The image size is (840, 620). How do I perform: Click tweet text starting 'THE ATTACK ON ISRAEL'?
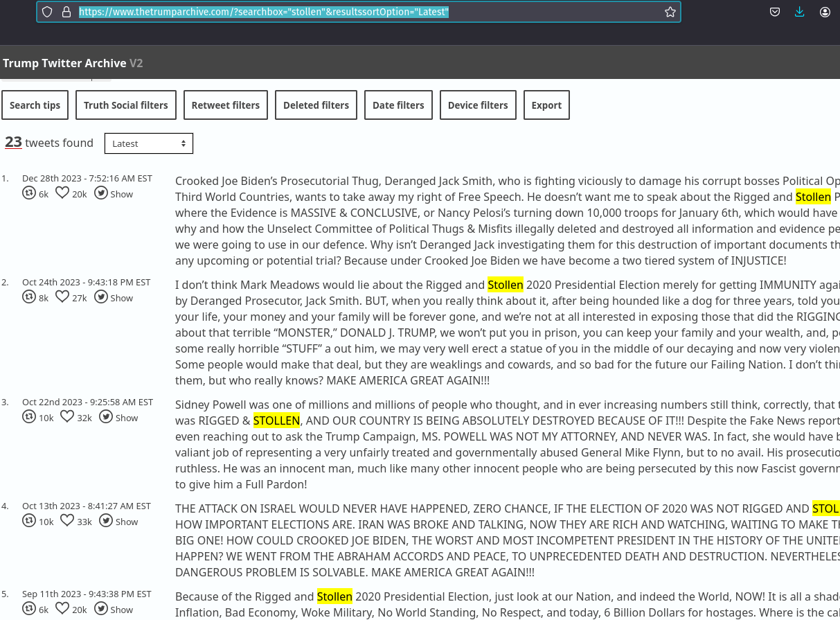pyautogui.click(x=508, y=540)
